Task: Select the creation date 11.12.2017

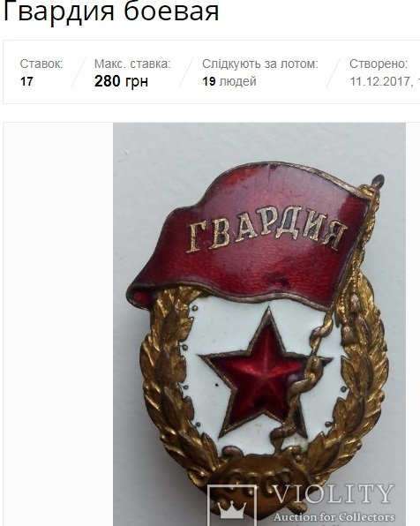Action: [x=381, y=81]
